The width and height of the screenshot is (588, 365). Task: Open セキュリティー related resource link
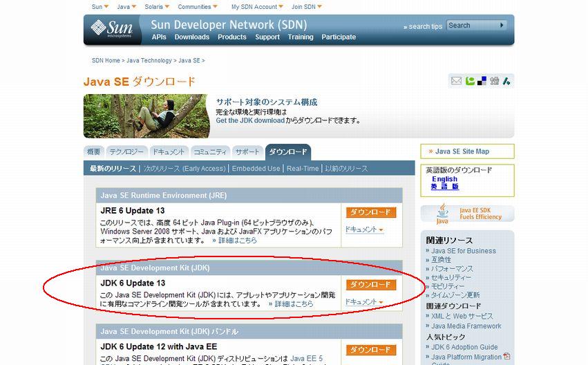451,277
